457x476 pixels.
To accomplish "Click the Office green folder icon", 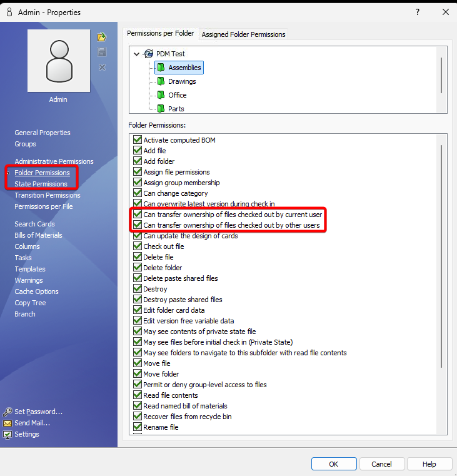I will click(161, 95).
